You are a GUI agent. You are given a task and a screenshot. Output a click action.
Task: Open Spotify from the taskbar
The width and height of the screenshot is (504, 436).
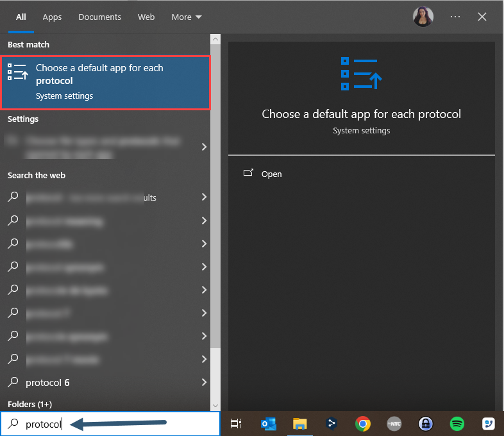coord(457,424)
